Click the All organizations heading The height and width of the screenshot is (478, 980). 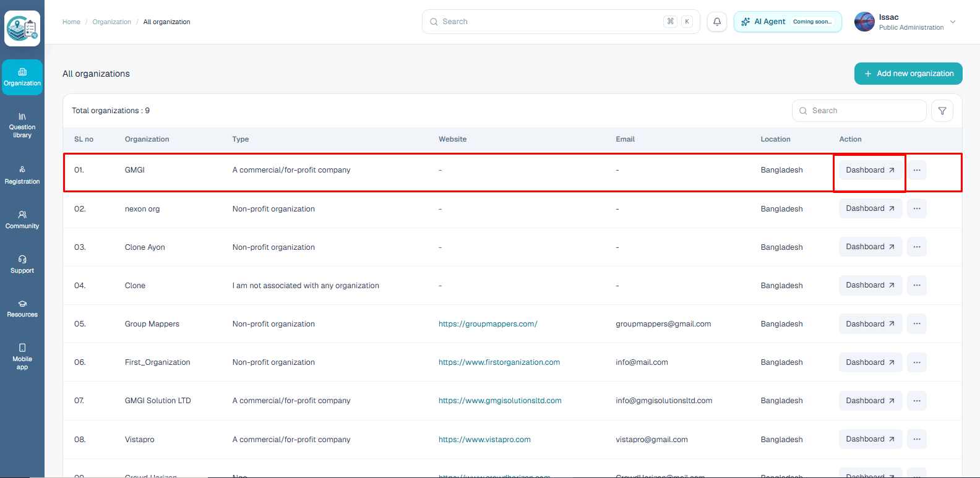tap(96, 74)
